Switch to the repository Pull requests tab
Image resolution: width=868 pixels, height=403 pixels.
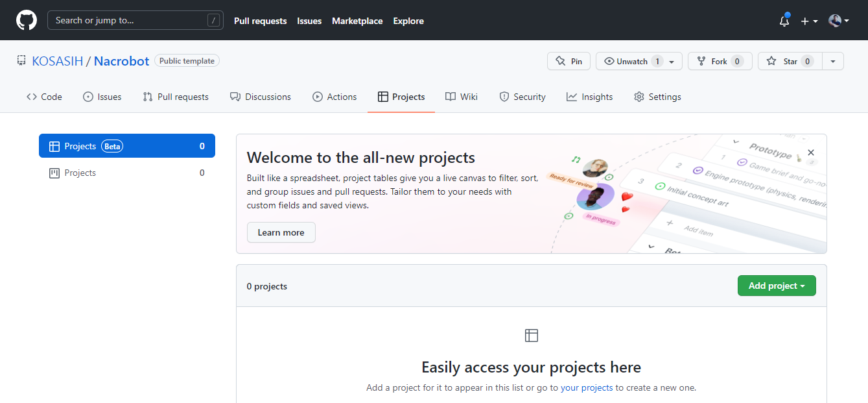tap(176, 97)
